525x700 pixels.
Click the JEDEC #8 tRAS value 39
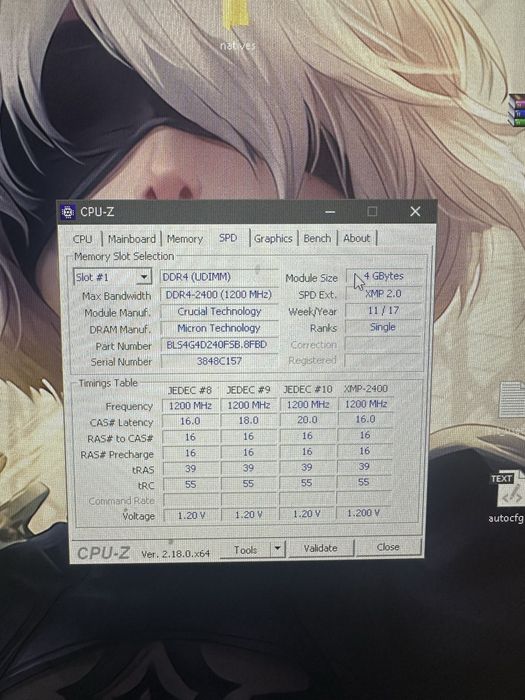click(x=190, y=469)
